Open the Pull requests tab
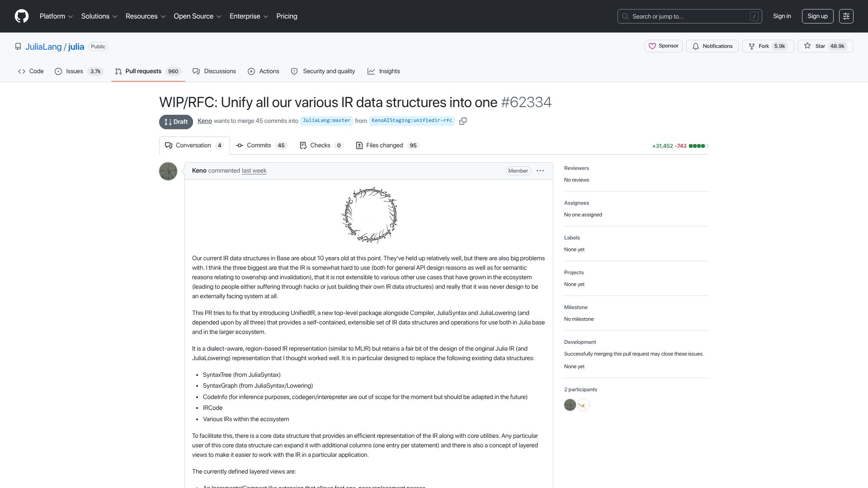Image resolution: width=868 pixels, height=488 pixels. tap(148, 71)
